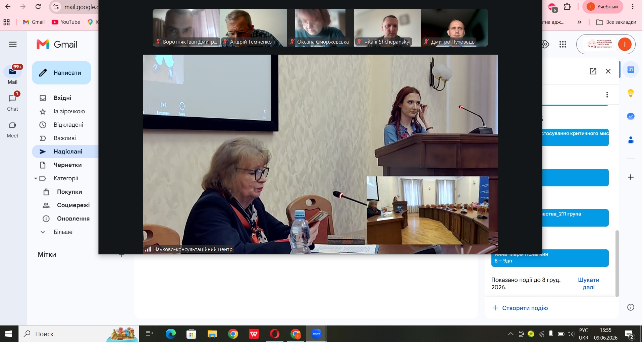Open Google Contacts person icon

pos(631,140)
